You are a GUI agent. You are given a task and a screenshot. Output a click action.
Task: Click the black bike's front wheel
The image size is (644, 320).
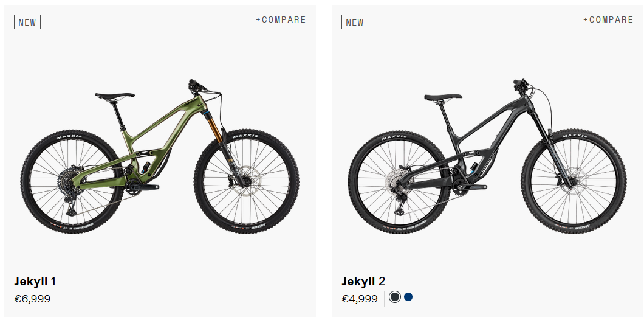tap(574, 181)
